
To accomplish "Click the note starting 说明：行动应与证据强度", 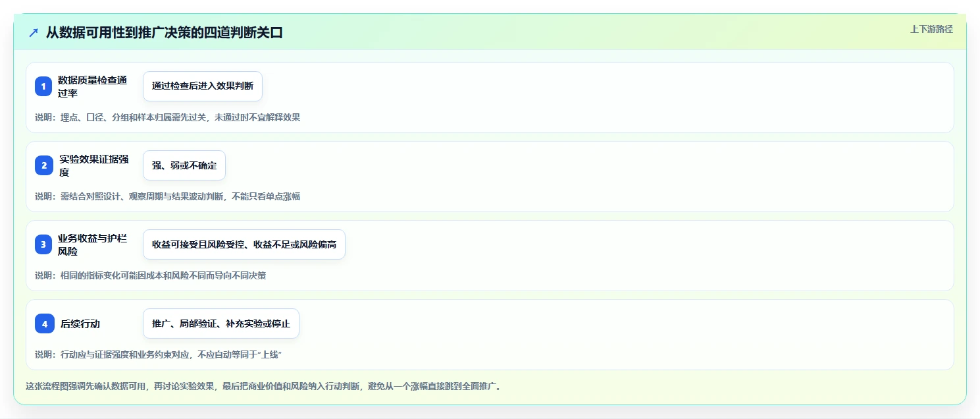I will tap(159, 354).
